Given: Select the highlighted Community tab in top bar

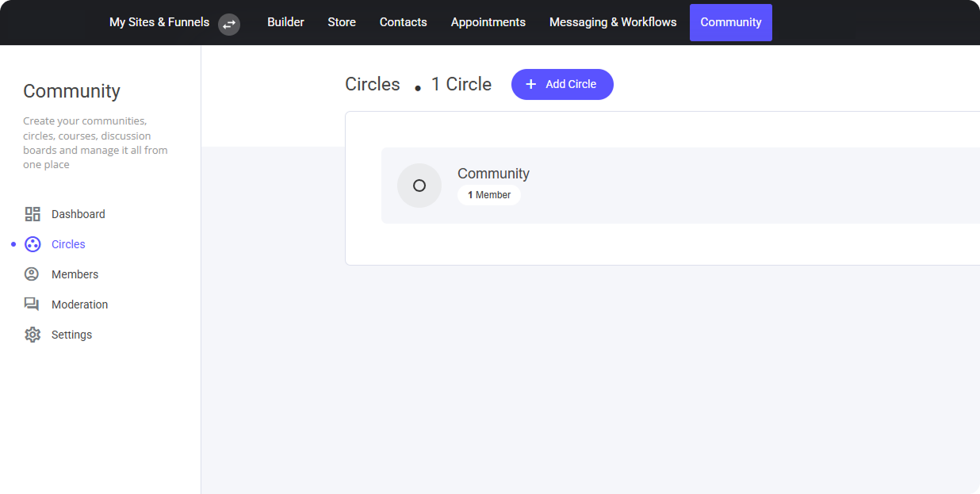Looking at the screenshot, I should [730, 22].
